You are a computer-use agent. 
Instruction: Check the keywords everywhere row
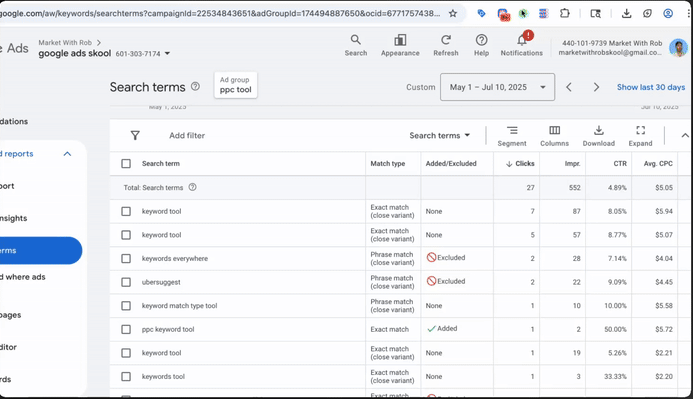click(126, 258)
